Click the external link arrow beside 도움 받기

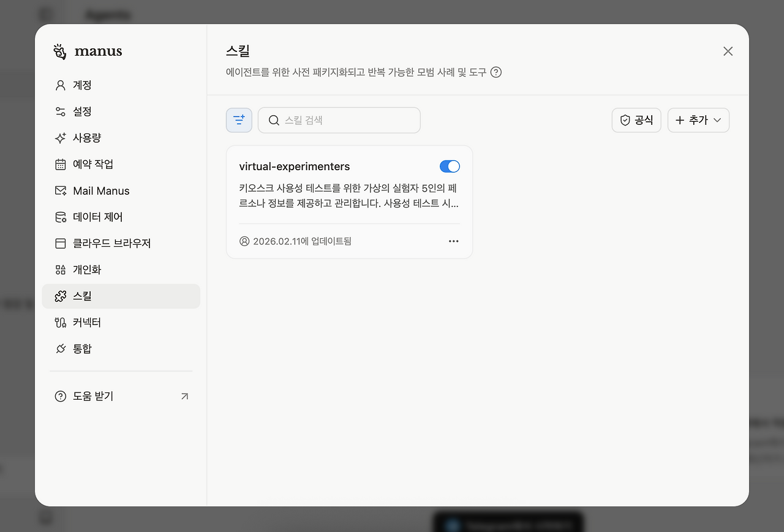pos(184,396)
